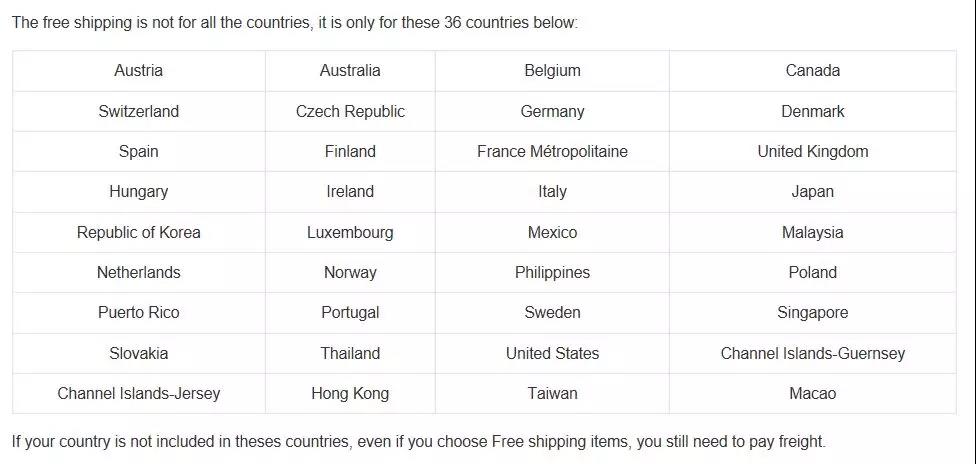Select the Australia cell
Screen dimensions: 976x464
[x=350, y=71]
